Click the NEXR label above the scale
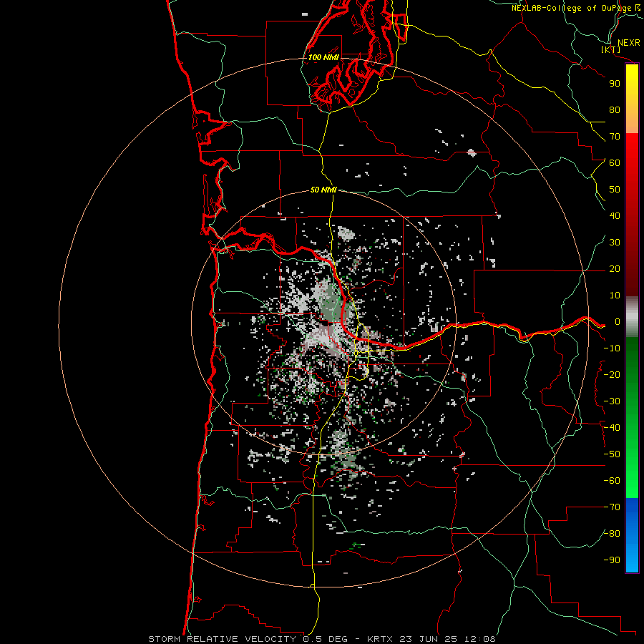 pyautogui.click(x=628, y=43)
